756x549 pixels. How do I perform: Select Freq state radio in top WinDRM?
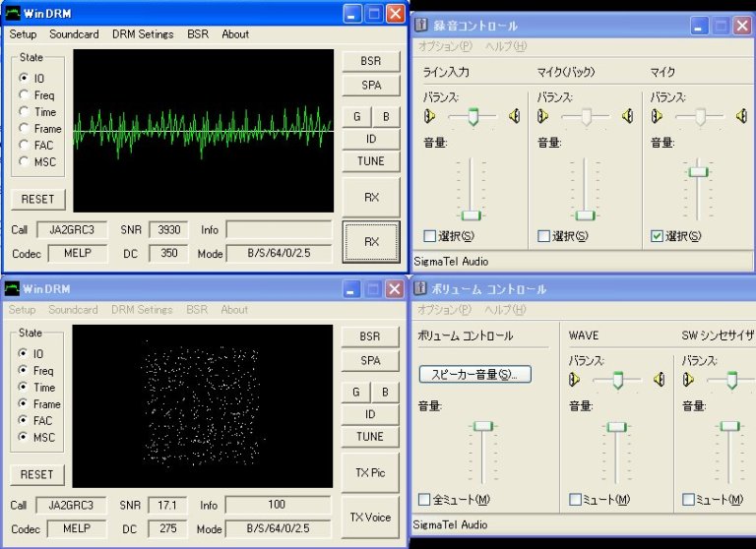[x=24, y=94]
